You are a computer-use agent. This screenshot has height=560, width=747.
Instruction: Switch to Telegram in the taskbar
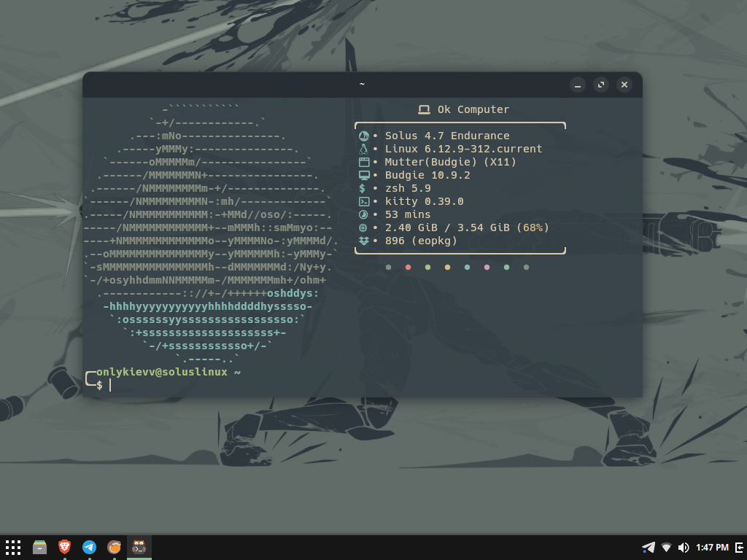pyautogui.click(x=89, y=547)
